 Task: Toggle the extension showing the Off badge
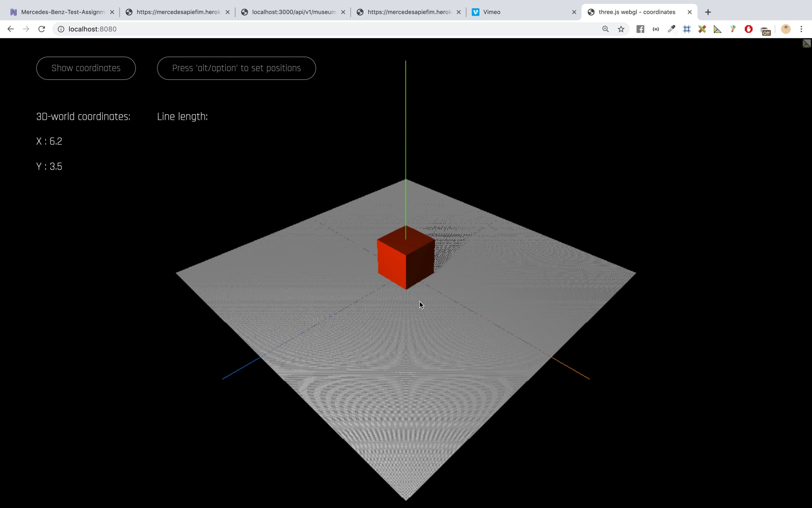pos(765,30)
